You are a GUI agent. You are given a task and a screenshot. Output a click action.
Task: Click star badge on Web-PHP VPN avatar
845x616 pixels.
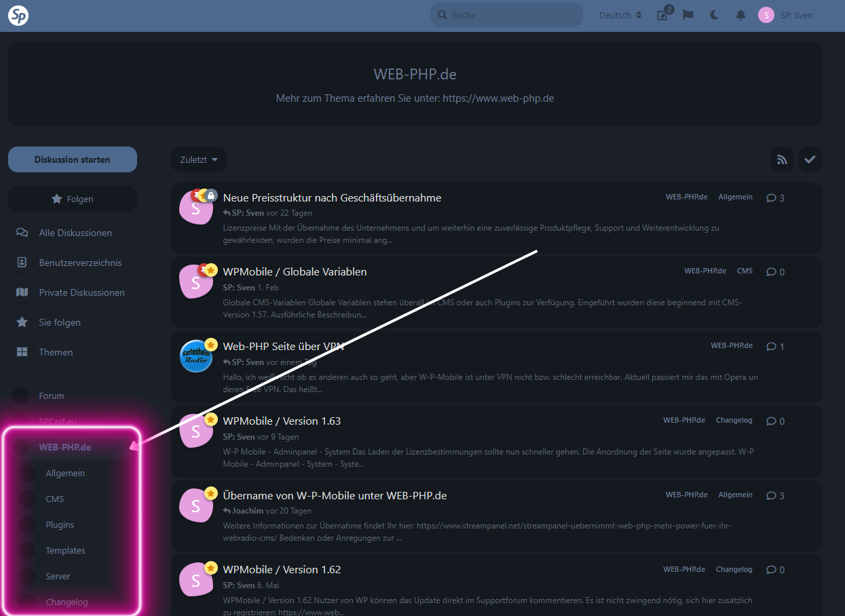(211, 345)
